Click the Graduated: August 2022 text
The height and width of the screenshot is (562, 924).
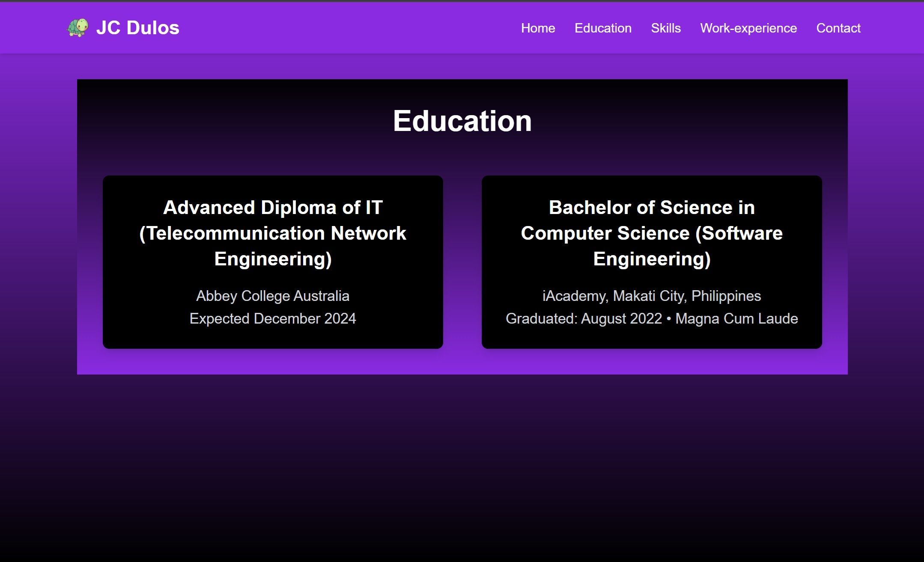(583, 318)
